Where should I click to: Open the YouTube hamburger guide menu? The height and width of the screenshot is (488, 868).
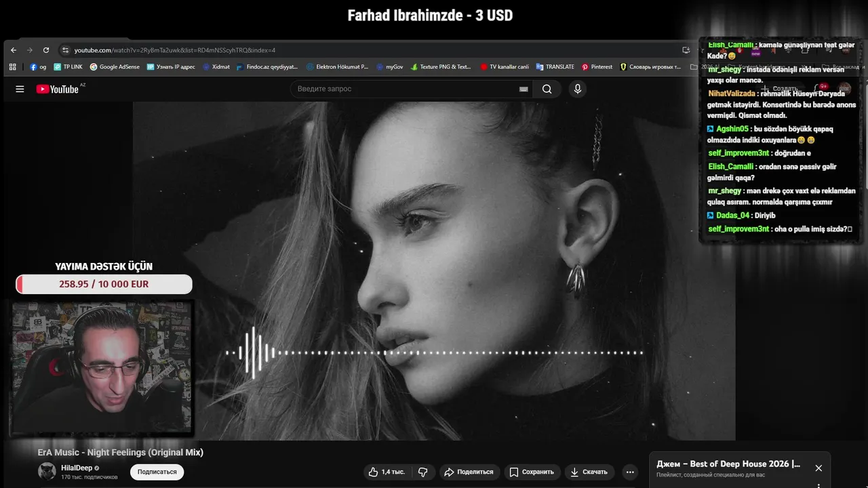[20, 89]
